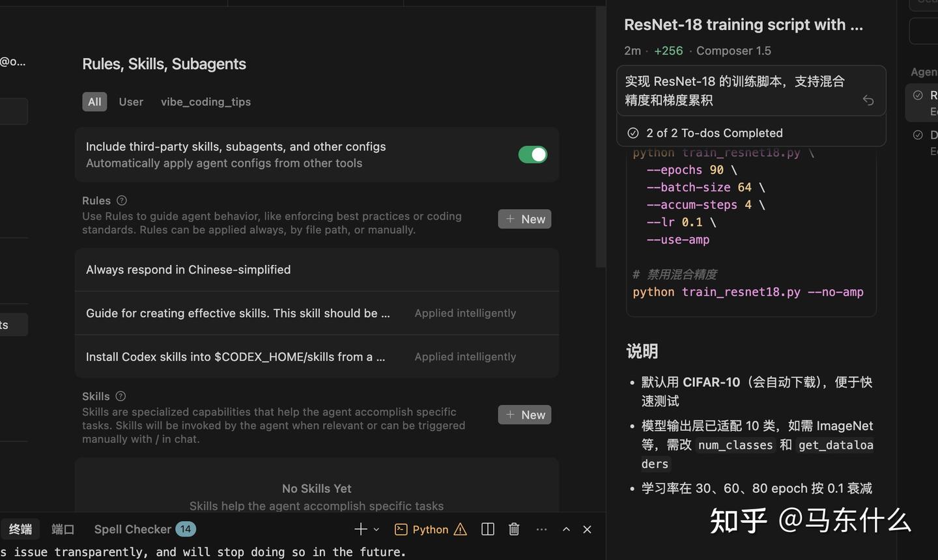Select the vibe_coding_tips filter tab

click(206, 102)
